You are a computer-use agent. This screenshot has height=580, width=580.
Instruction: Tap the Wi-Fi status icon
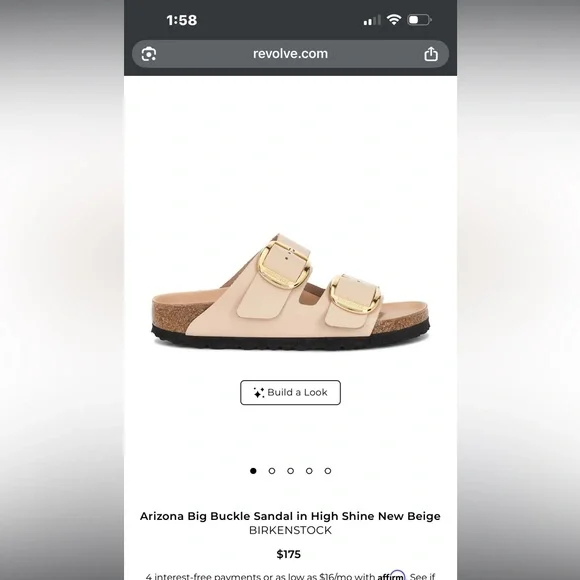click(394, 20)
